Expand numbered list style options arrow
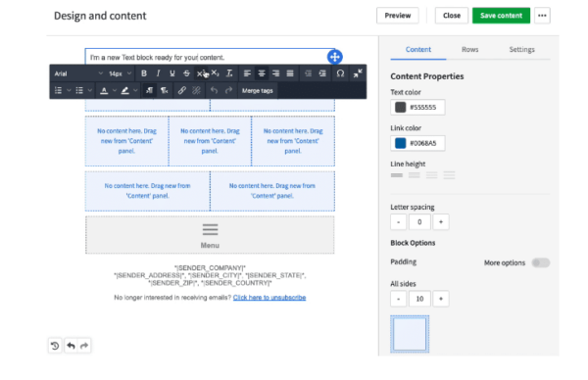Screen dimensions: 588x380 point(69,90)
